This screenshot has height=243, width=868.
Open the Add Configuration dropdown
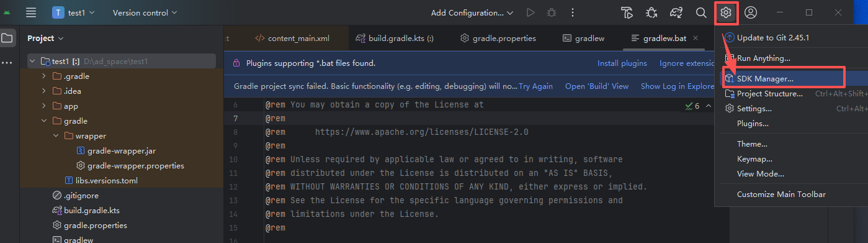(472, 12)
